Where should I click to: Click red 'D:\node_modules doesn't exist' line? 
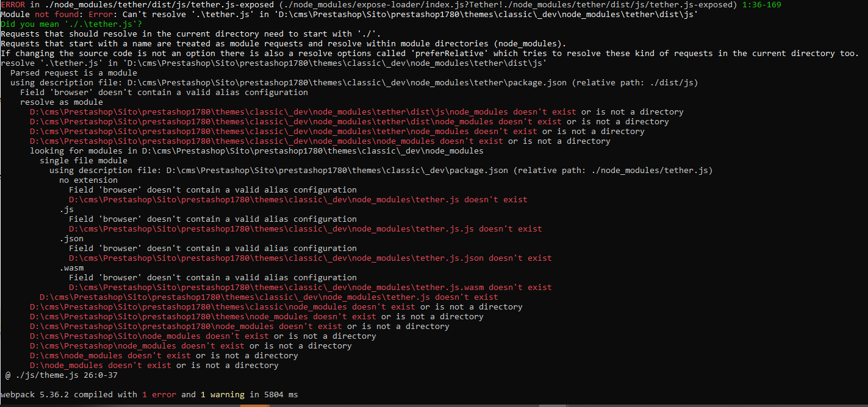pyautogui.click(x=154, y=365)
